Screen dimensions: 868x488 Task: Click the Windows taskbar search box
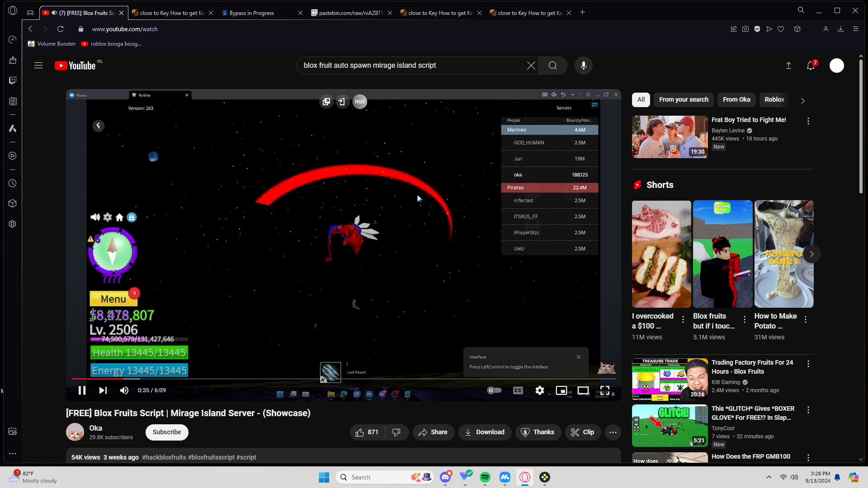[384, 477]
